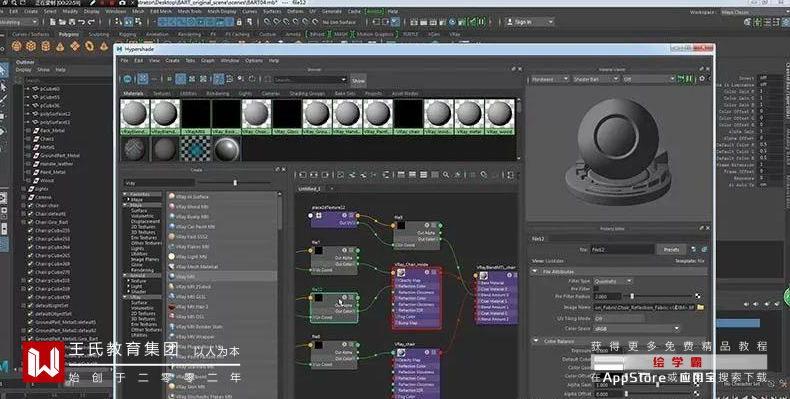Click the Presets button
790x399 pixels.
pos(671,249)
